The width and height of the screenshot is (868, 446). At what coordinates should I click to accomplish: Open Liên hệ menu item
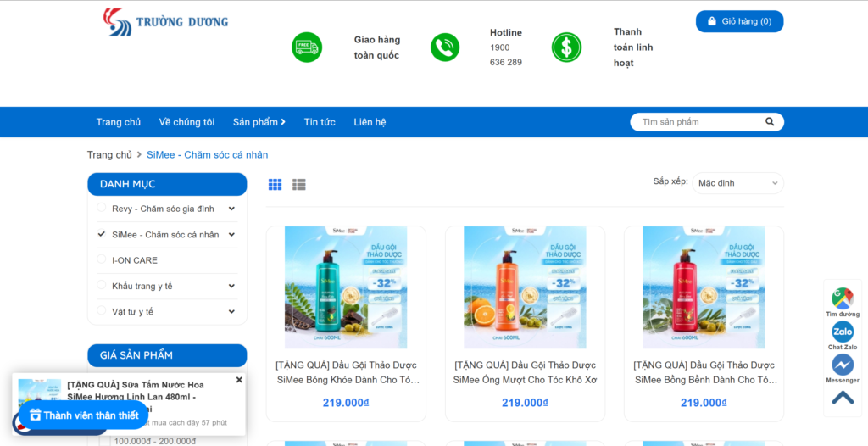click(x=370, y=122)
